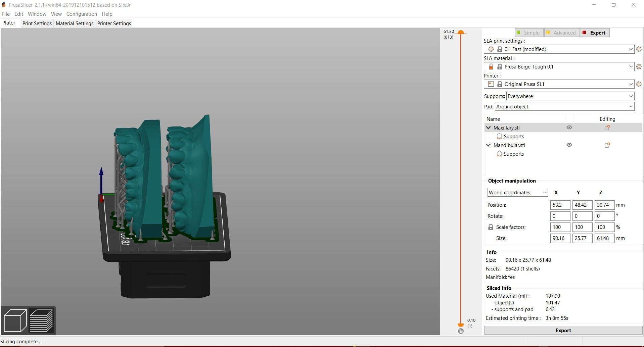Click the Export button
The width and height of the screenshot is (644, 347).
coord(563,331)
